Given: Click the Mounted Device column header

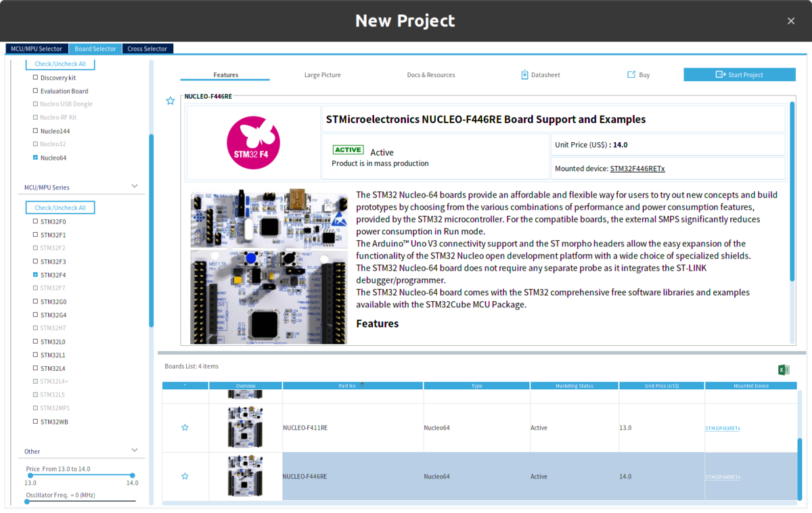Looking at the screenshot, I should (752, 386).
